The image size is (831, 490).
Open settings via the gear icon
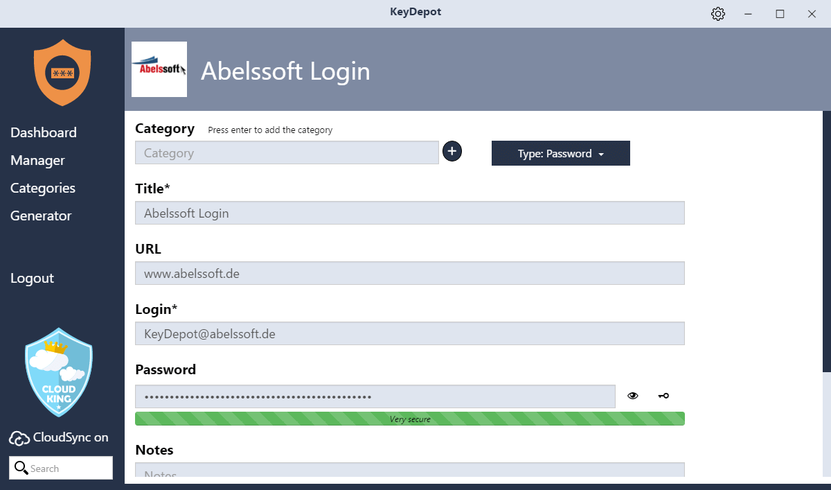(x=718, y=14)
